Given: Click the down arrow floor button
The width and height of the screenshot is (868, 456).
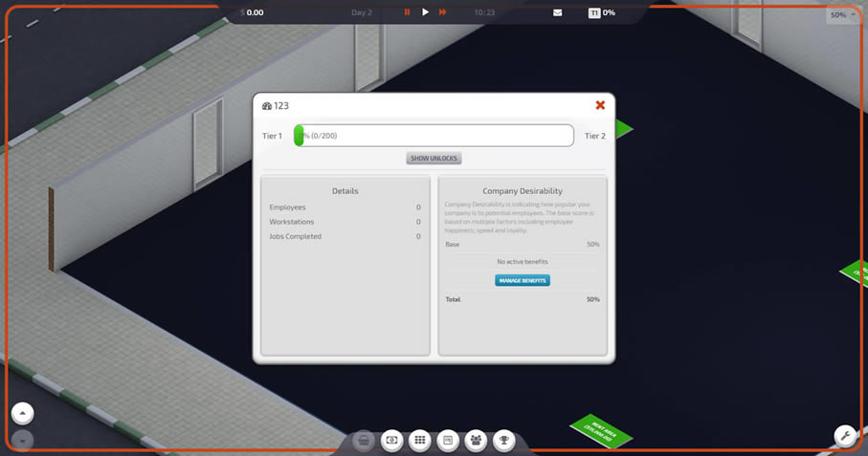Looking at the screenshot, I should coord(23,441).
